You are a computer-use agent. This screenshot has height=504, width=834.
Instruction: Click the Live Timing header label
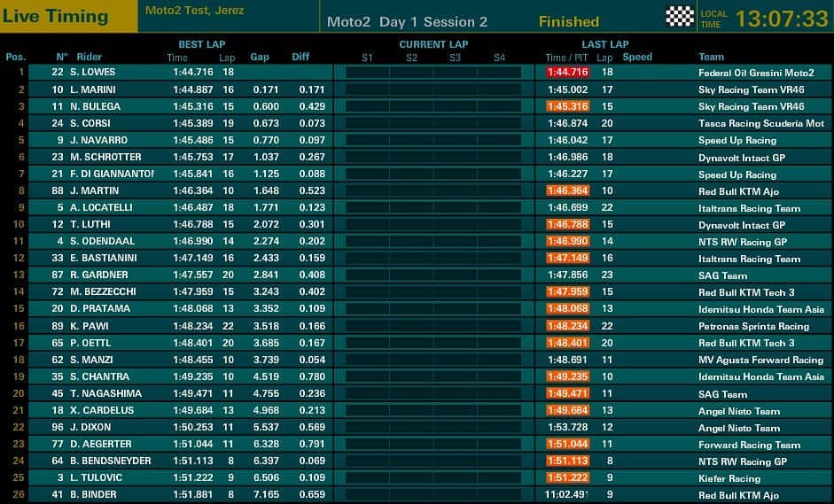(55, 16)
